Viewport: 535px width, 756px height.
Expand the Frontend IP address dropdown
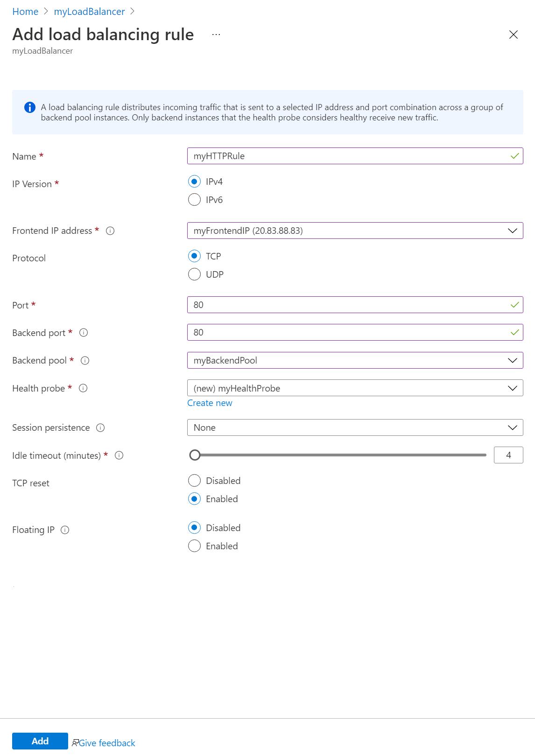[x=355, y=231]
